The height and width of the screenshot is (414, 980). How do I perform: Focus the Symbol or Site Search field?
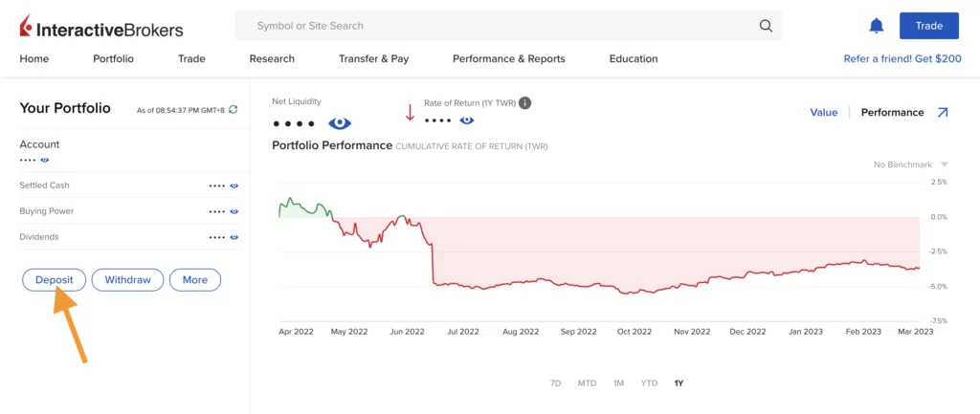[x=498, y=26]
